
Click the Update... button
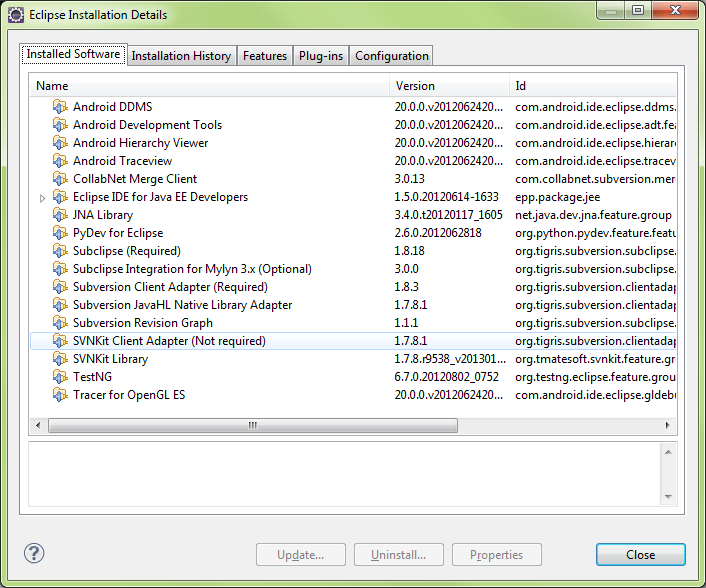pos(301,555)
